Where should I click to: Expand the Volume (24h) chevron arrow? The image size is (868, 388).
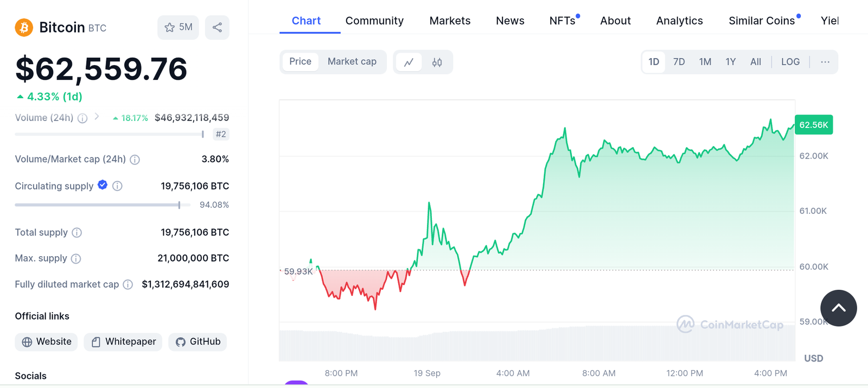pos(97,117)
